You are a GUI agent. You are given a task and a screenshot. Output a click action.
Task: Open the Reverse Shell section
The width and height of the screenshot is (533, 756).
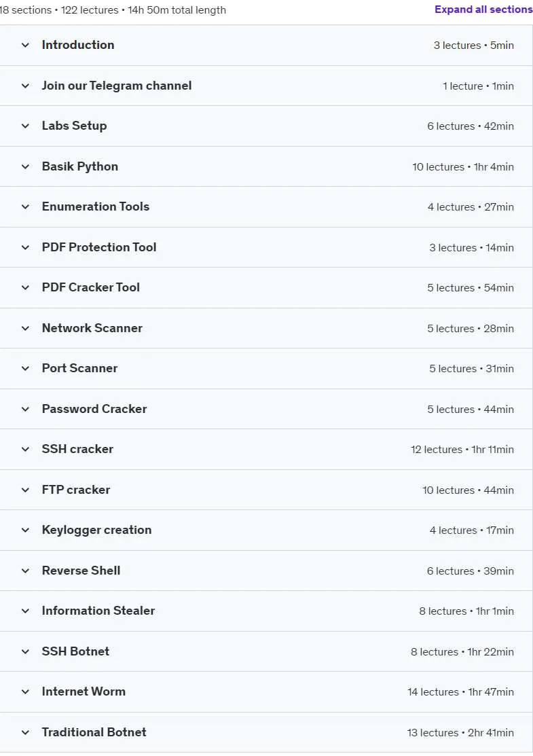pyautogui.click(x=266, y=571)
